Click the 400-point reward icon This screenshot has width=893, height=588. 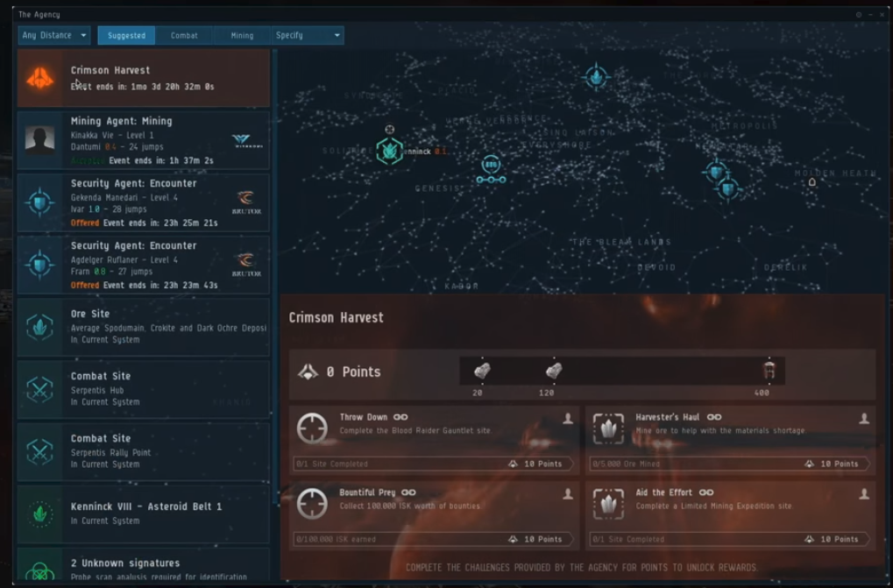pos(769,371)
